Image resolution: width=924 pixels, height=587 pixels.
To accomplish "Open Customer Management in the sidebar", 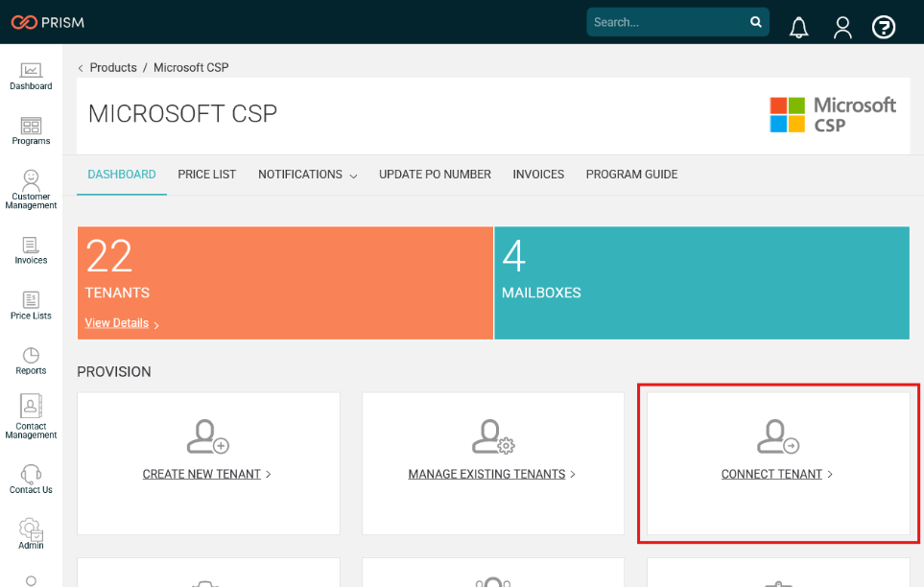I will click(31, 190).
